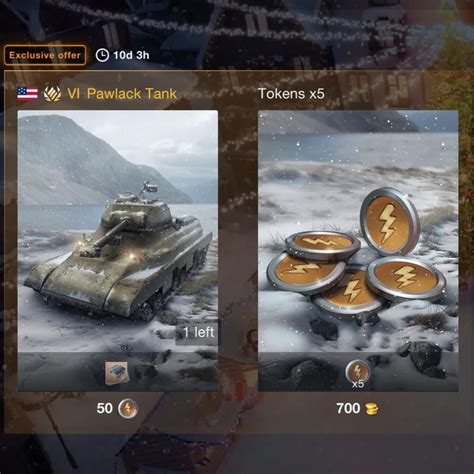Buy tokens for 700 gold

click(357, 408)
